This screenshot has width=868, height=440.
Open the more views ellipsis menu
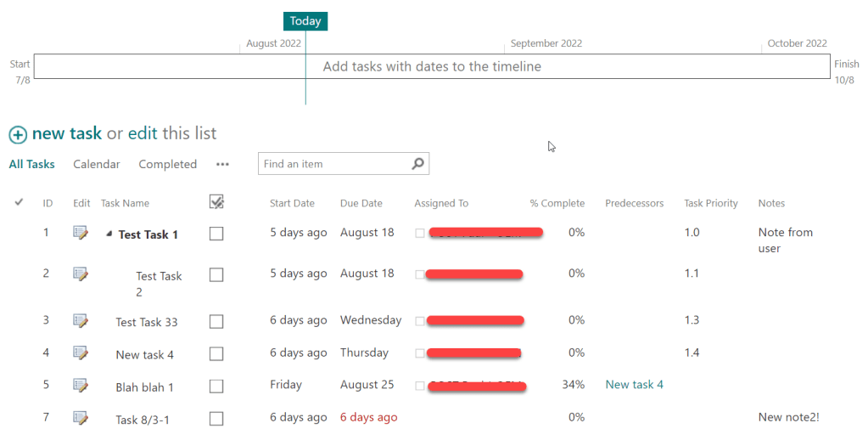[x=222, y=165]
